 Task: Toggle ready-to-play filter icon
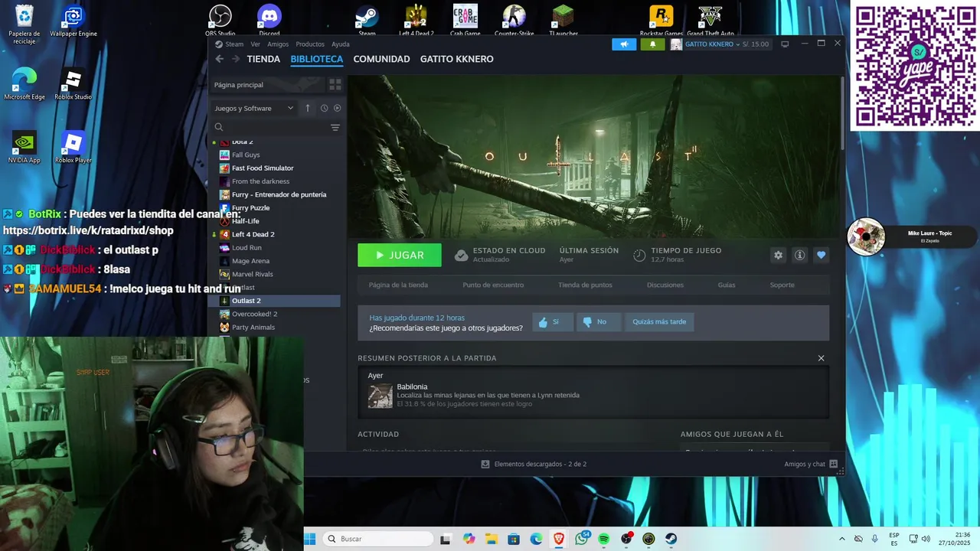tap(337, 108)
